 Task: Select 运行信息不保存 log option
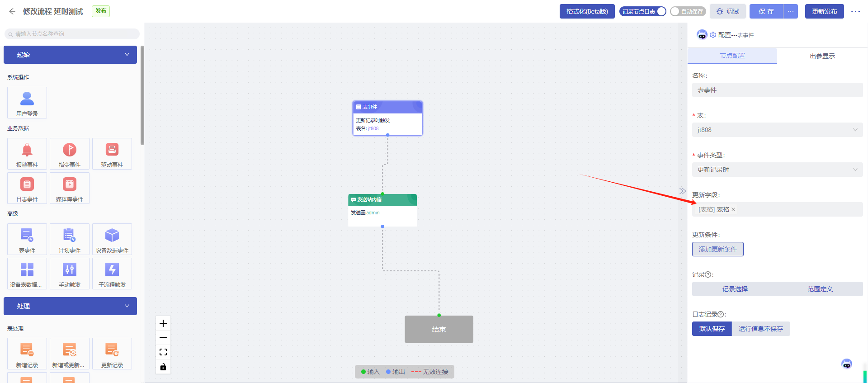tap(761, 329)
